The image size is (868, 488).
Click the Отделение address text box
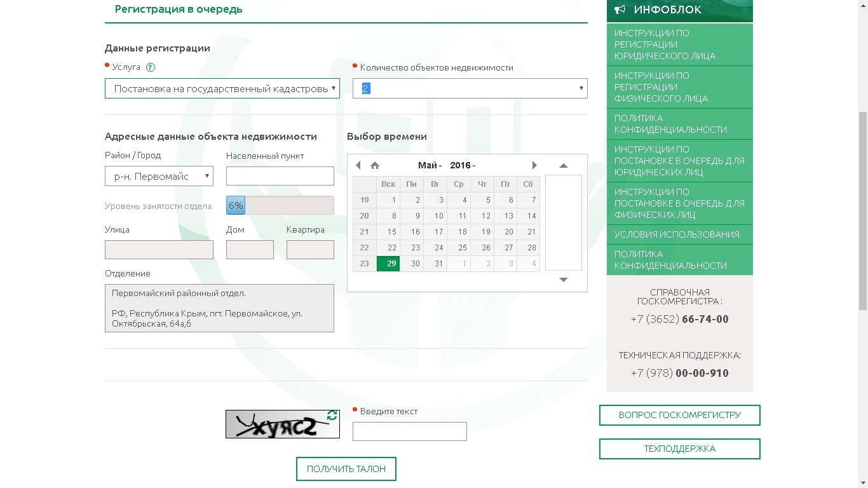point(219,308)
